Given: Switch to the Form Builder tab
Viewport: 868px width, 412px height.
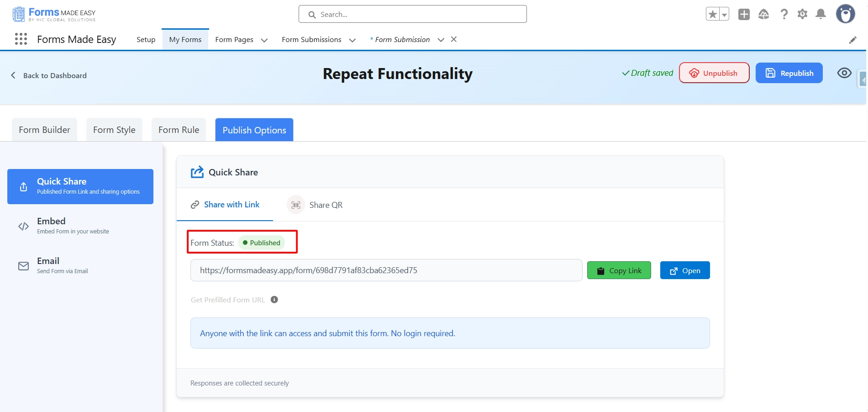Looking at the screenshot, I should pos(44,130).
